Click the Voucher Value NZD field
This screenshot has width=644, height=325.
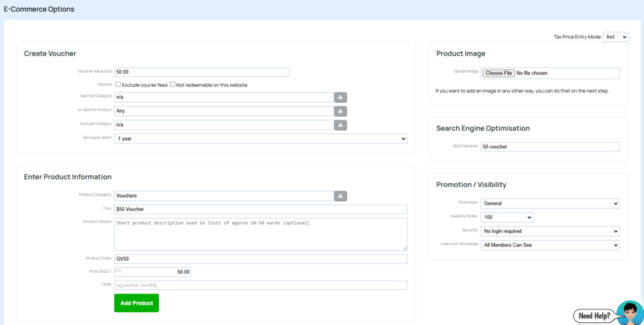(x=202, y=72)
